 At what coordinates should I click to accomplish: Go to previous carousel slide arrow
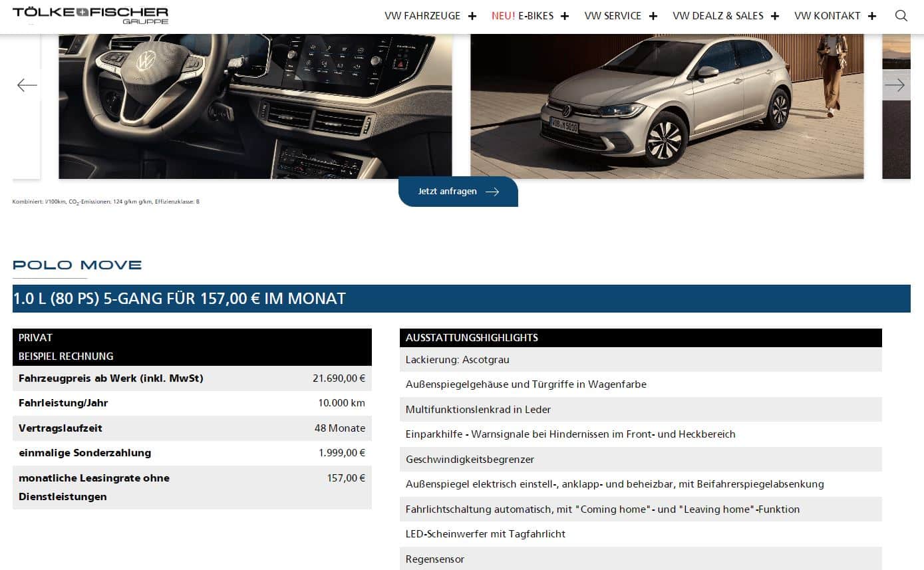pos(27,85)
